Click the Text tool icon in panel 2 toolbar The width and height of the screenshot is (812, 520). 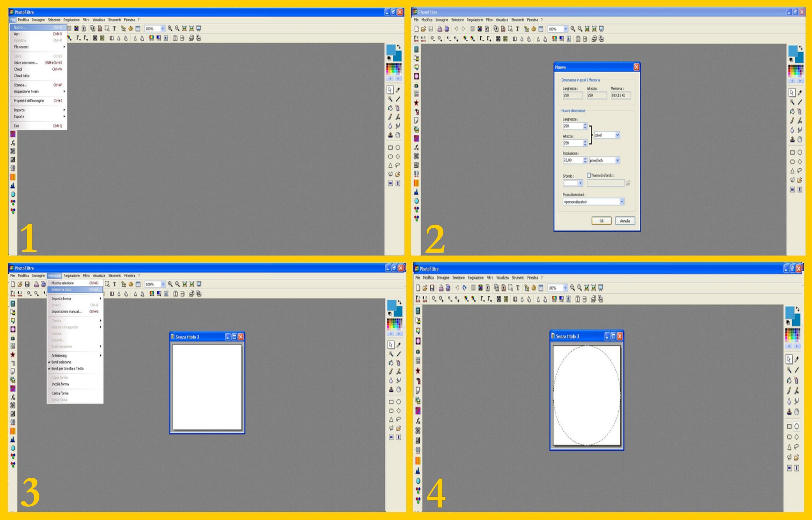517,29
